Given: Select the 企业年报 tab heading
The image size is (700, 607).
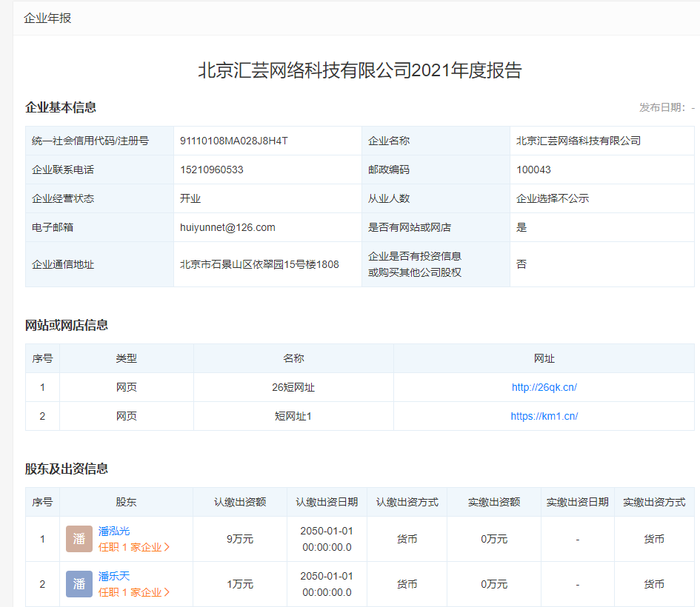Looking at the screenshot, I should click(x=47, y=19).
